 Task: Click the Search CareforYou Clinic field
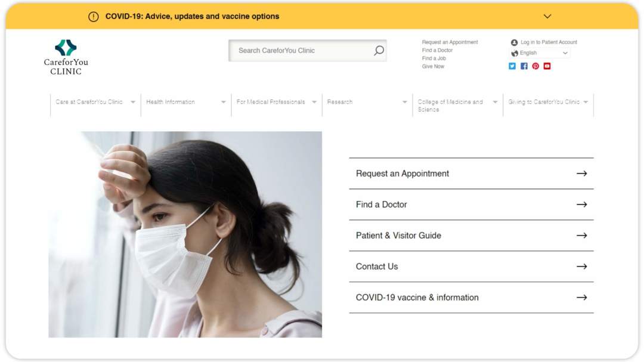click(x=307, y=51)
